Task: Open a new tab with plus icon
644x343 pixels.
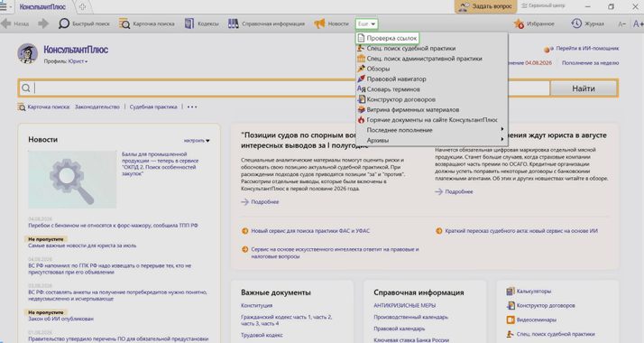Action: (x=83, y=6)
